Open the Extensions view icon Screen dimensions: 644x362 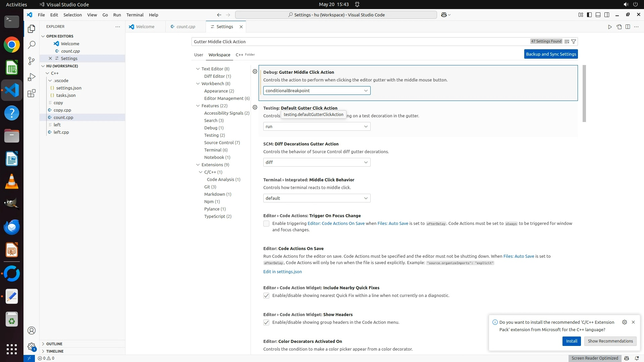click(32, 93)
